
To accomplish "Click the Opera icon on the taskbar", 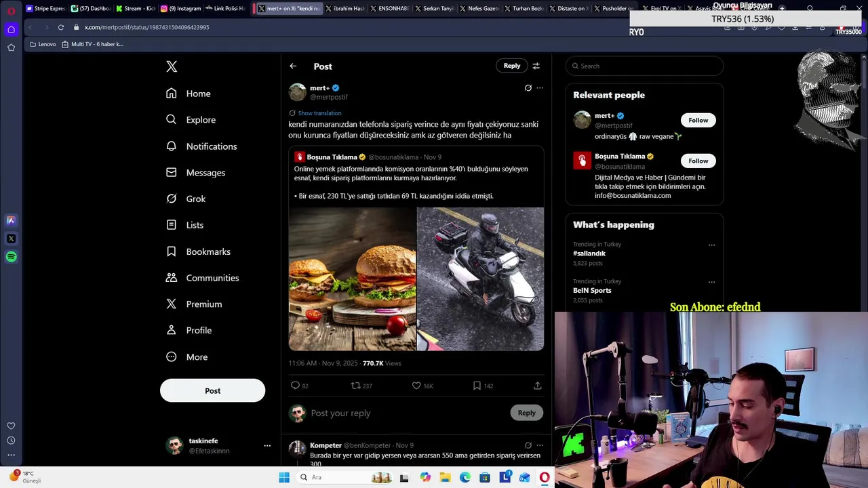I will click(x=545, y=477).
